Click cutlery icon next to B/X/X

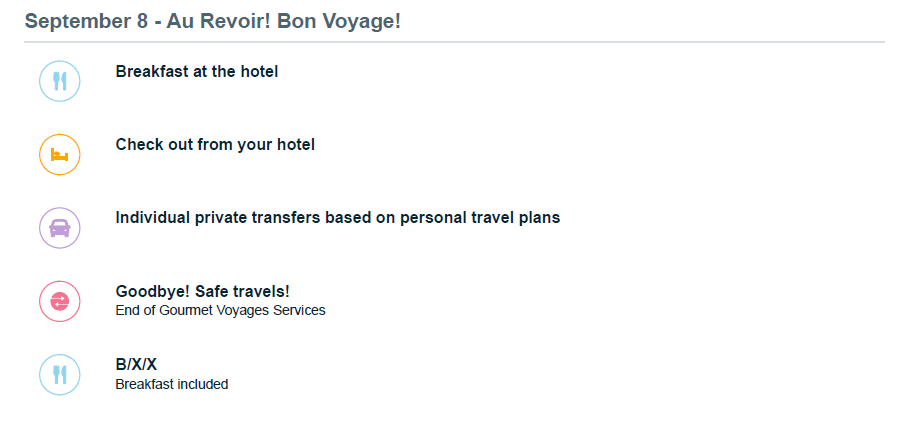click(x=59, y=375)
